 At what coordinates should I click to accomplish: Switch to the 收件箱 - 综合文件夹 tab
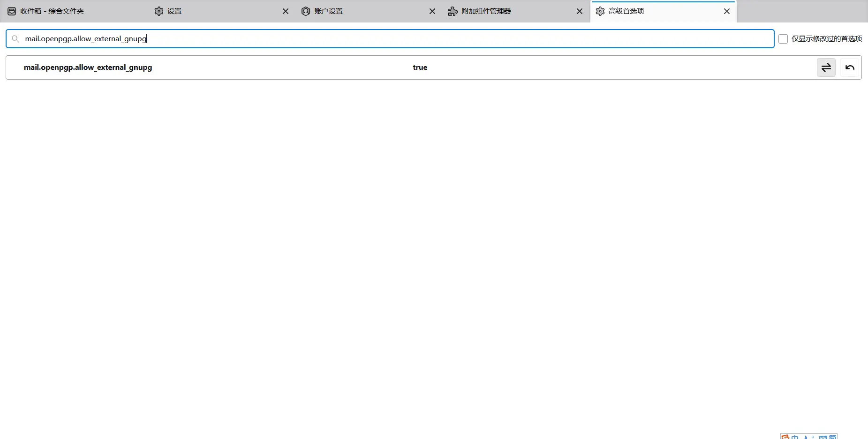coord(52,11)
